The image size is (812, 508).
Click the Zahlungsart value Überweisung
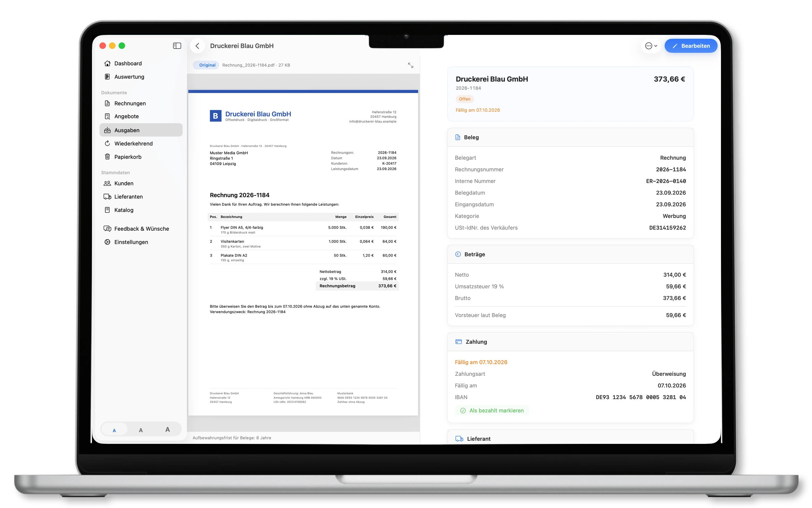coord(669,374)
